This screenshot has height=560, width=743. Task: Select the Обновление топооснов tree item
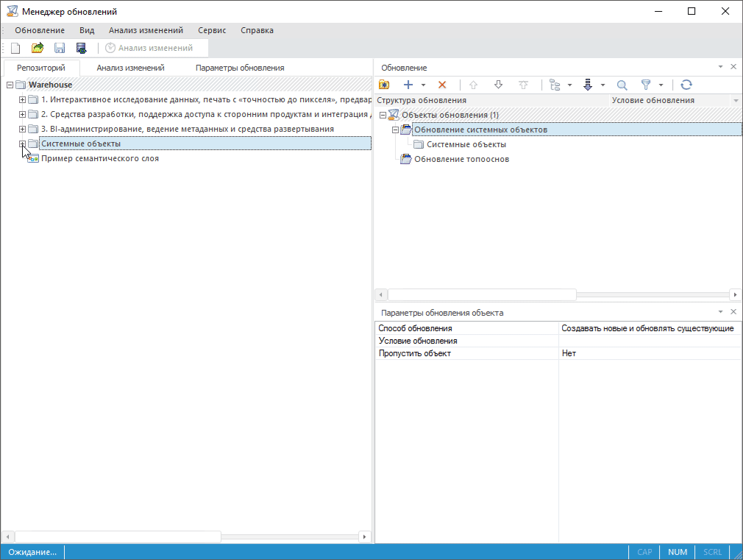[x=461, y=159]
